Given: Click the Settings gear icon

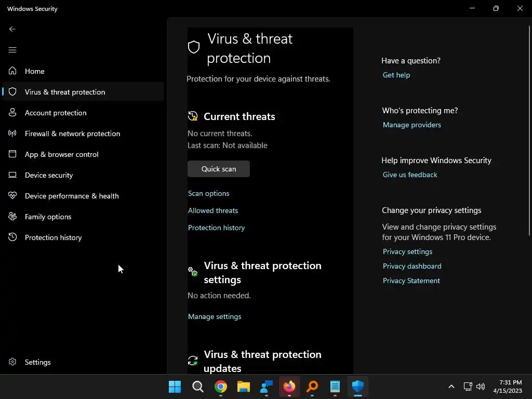Looking at the screenshot, I should [12, 362].
